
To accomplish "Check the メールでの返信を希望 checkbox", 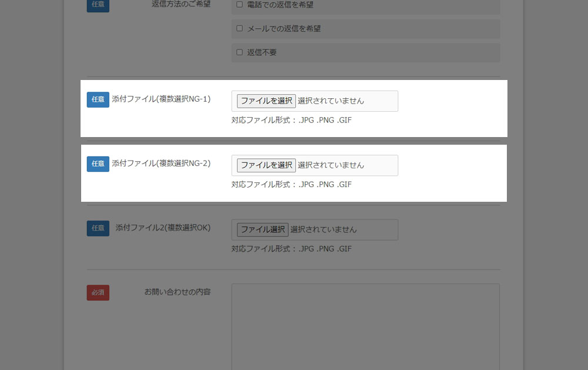I will pyautogui.click(x=239, y=28).
